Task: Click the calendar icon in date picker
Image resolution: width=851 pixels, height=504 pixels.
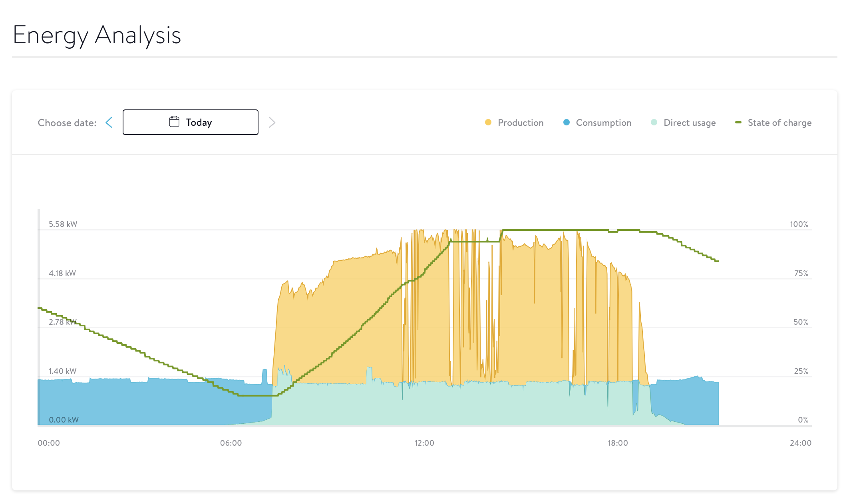Action: (x=174, y=122)
